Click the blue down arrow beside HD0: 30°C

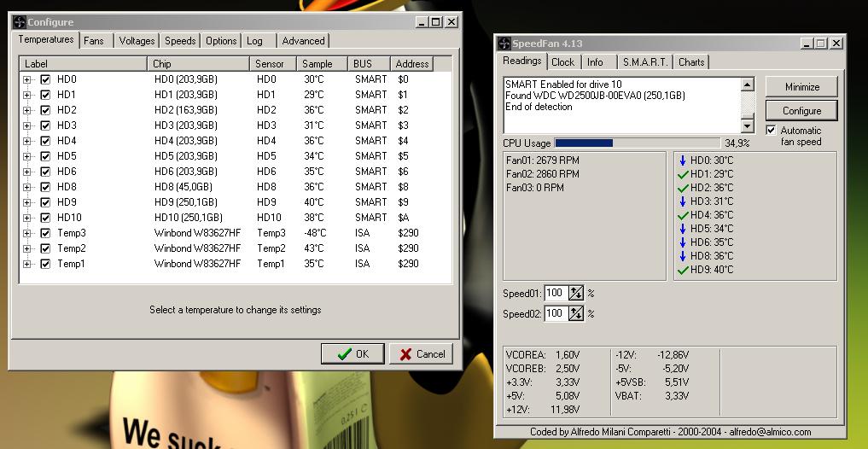pos(683,160)
